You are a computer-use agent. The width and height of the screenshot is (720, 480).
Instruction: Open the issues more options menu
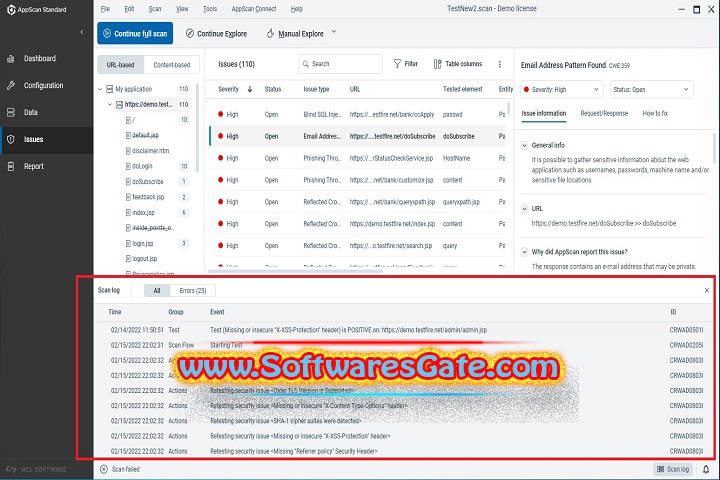500,64
